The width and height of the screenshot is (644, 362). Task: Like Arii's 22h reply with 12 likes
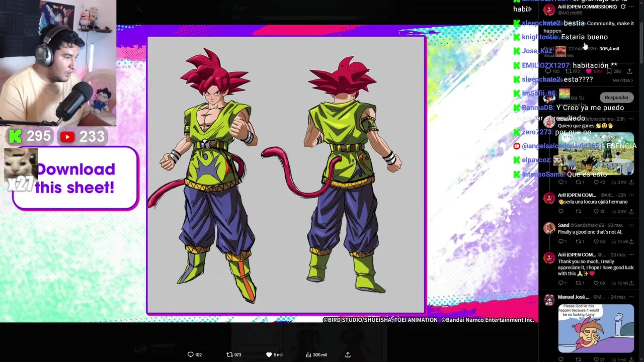coord(596,212)
